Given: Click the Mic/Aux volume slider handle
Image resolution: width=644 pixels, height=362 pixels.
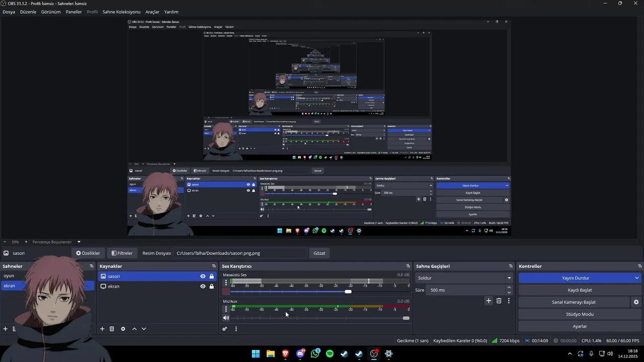Looking at the screenshot, I should [x=406, y=318].
